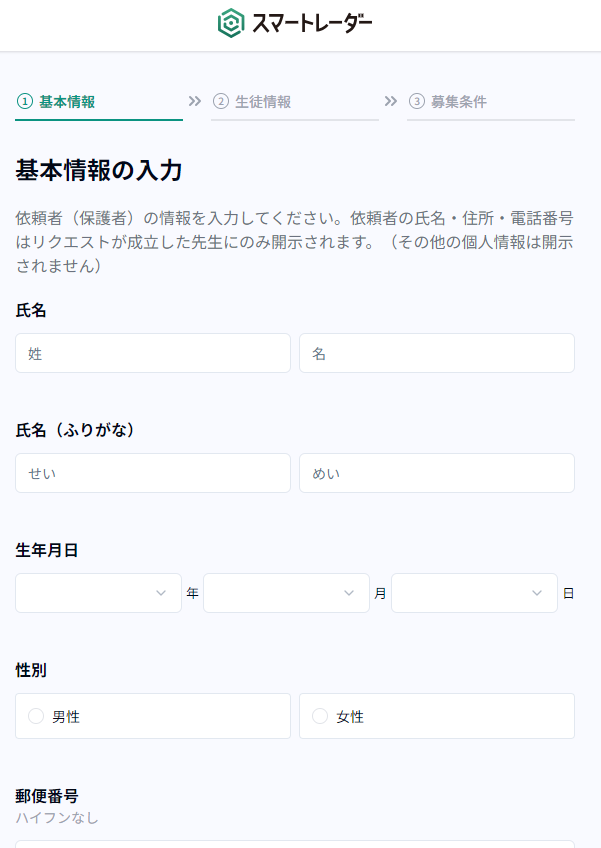This screenshot has height=848, width=601.
Task: Focus the 名 given name input field
Action: [x=436, y=353]
